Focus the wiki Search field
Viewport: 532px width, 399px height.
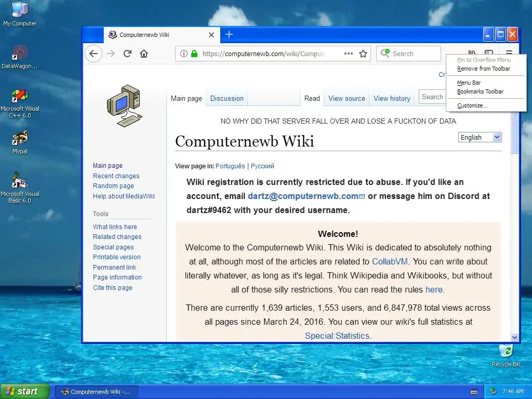[432, 97]
